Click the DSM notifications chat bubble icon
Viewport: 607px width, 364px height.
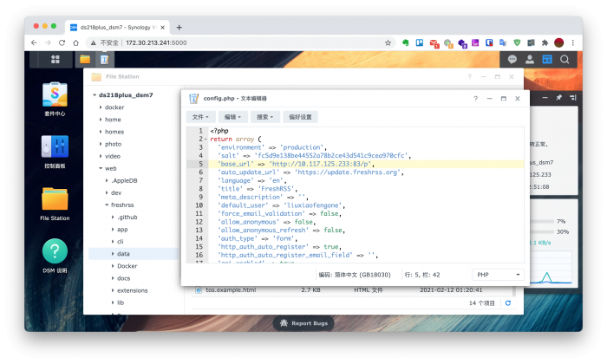pos(512,59)
